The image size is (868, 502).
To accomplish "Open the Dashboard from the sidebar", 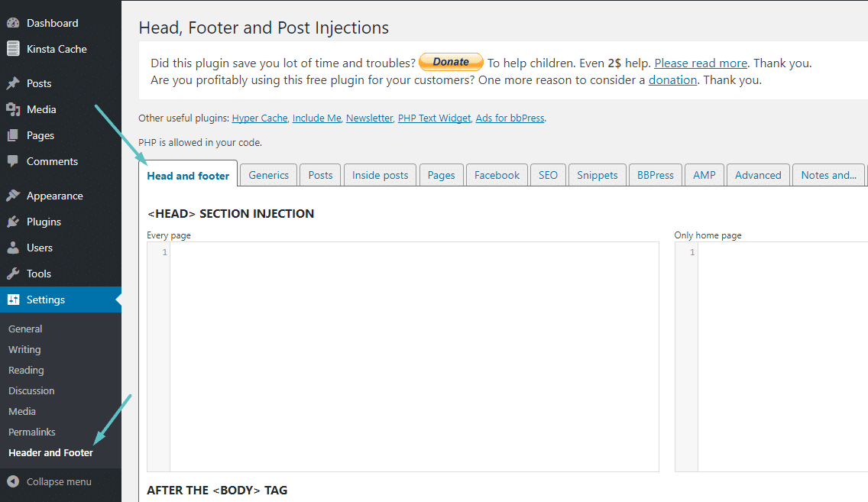I will (x=13, y=22).
